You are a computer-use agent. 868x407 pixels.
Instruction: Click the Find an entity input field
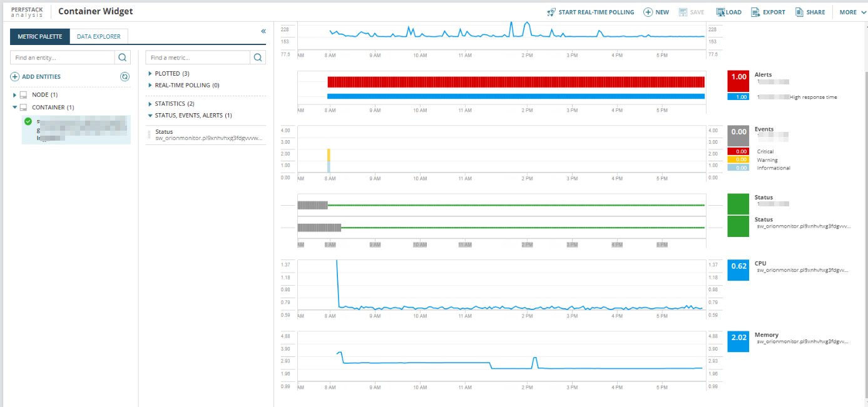tap(63, 58)
